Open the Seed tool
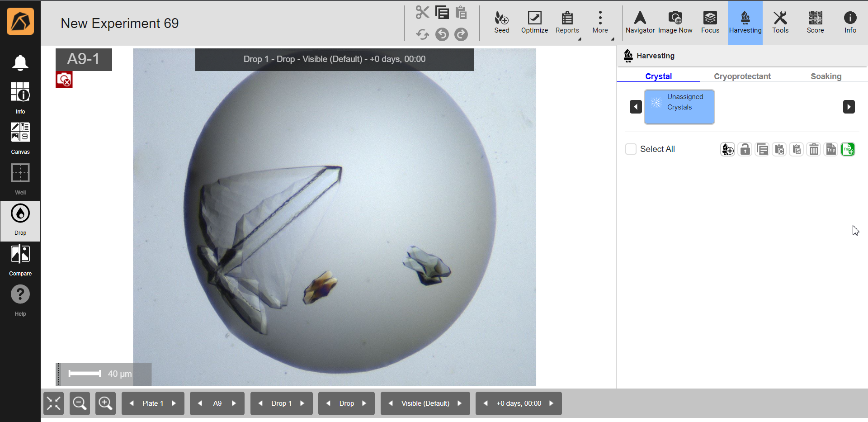868x422 pixels. point(501,22)
